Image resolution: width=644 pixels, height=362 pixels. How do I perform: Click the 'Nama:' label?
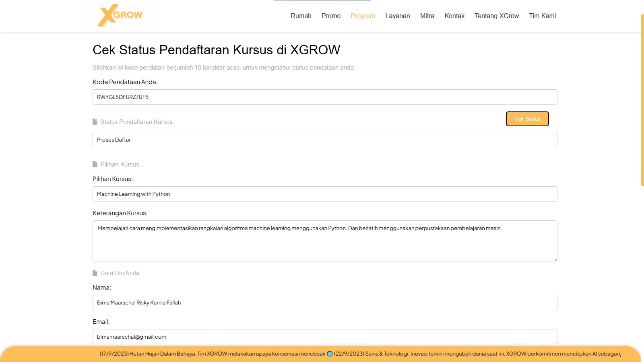(x=102, y=288)
